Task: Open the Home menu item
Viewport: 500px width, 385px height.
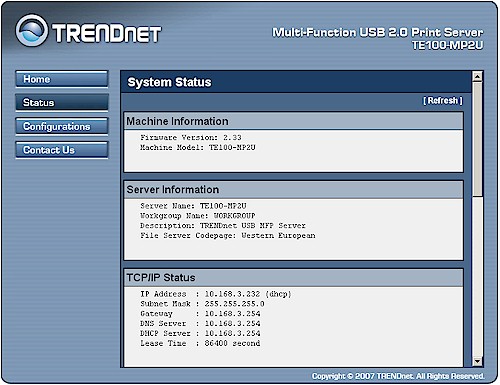Action: [x=62, y=79]
